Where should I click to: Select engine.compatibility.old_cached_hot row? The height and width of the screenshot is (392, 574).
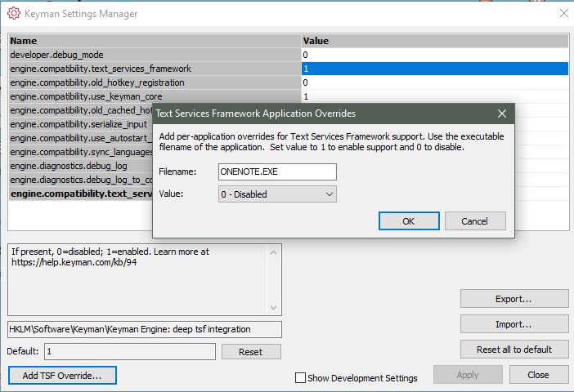[x=80, y=110]
